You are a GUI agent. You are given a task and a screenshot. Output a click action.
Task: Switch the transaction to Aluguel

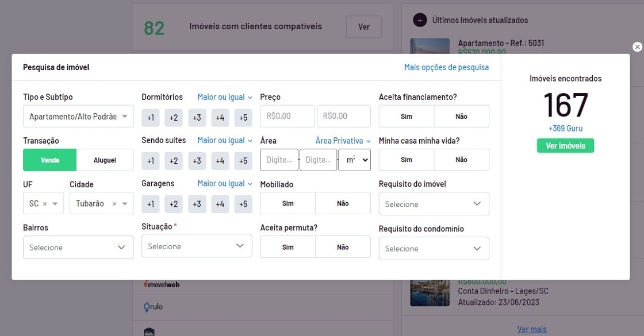coord(105,160)
